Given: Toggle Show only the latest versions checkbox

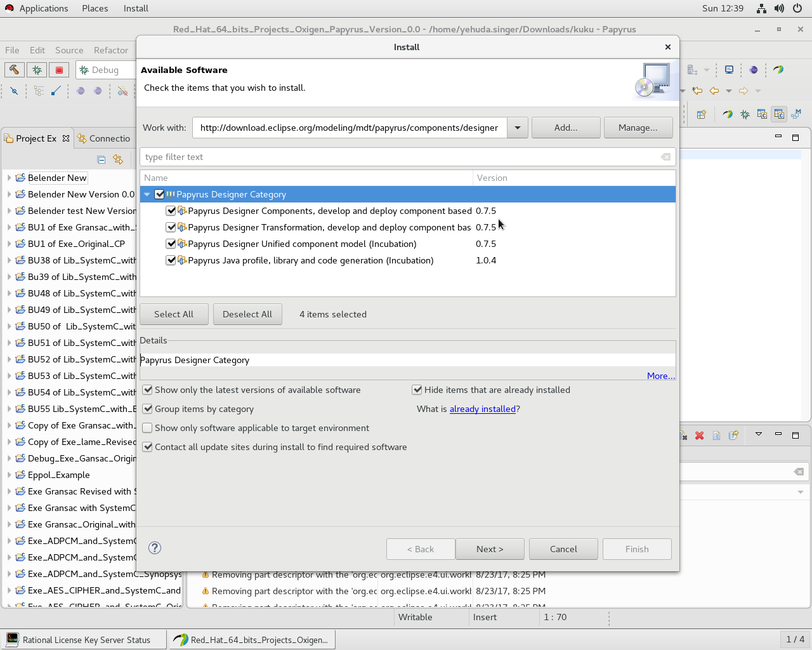Looking at the screenshot, I should (148, 390).
